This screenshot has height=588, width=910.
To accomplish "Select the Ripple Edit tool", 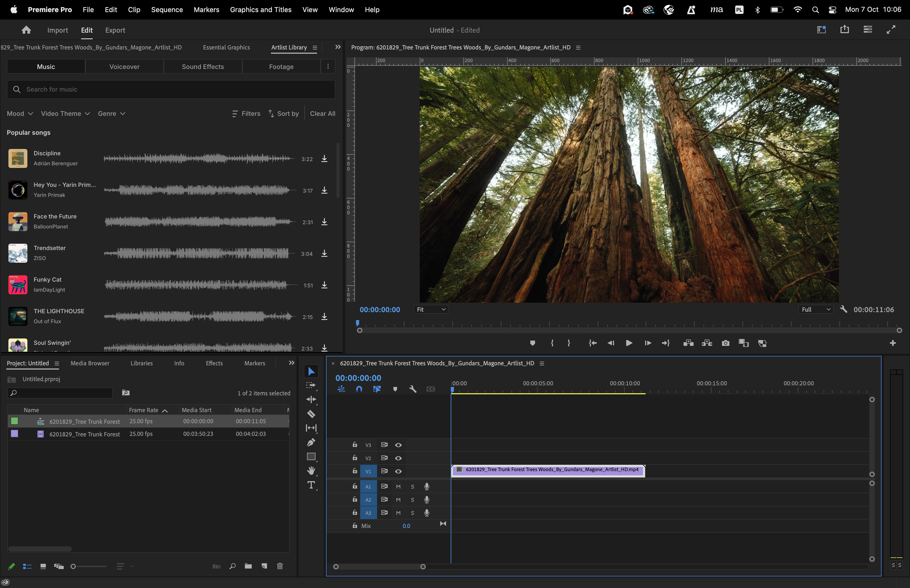I will 311,399.
